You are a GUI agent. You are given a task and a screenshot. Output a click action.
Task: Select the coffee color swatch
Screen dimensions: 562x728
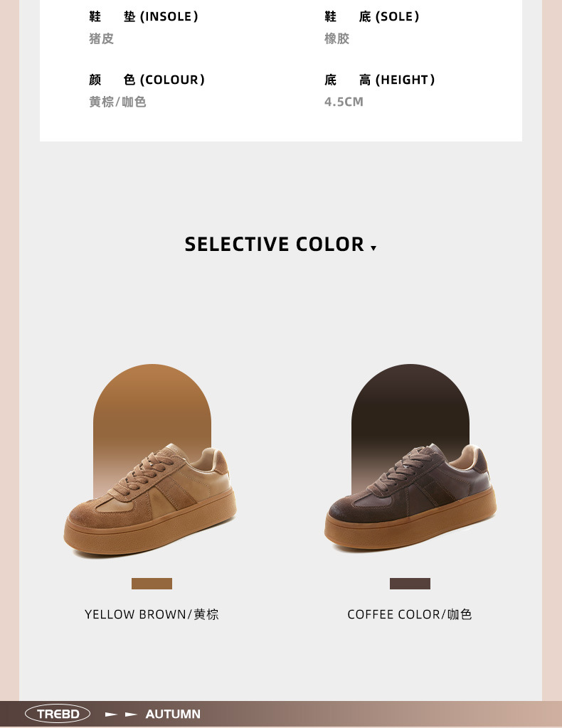click(410, 584)
